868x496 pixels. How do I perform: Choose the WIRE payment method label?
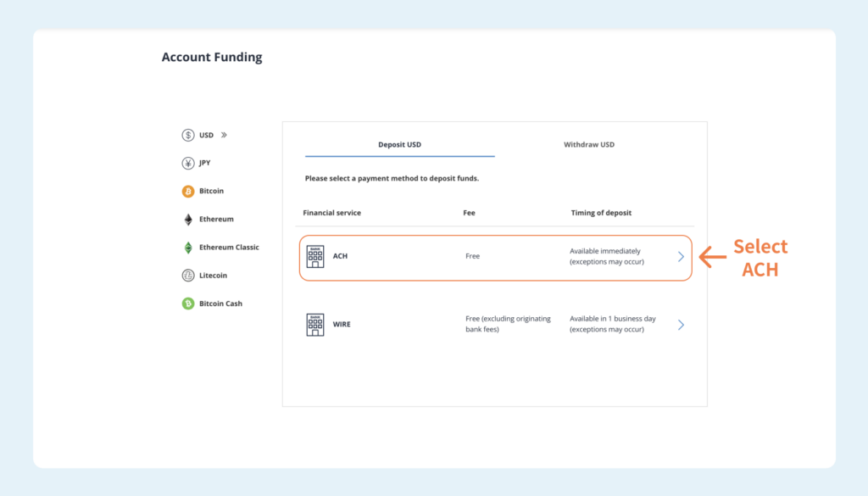[x=342, y=325]
